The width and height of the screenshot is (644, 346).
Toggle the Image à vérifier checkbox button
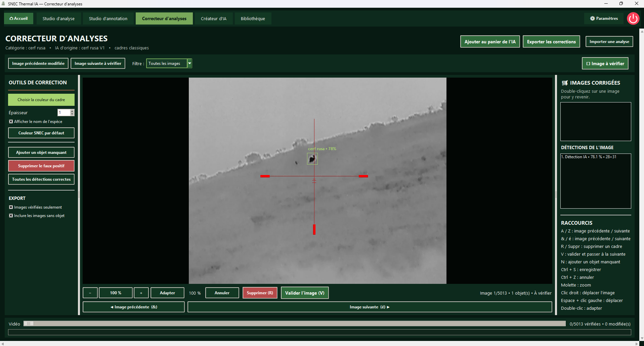(x=605, y=63)
